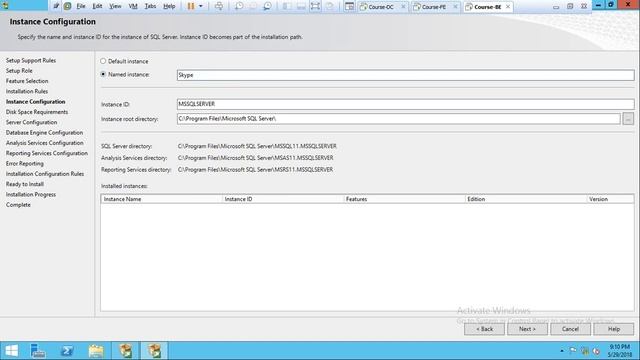640x360 pixels.
Task: Take a snapshot of this virtual machine
Action: pyautogui.click(x=239, y=6)
